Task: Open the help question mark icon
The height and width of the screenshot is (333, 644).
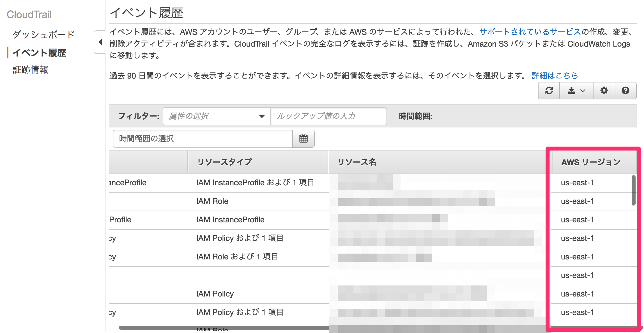Action: [x=625, y=91]
